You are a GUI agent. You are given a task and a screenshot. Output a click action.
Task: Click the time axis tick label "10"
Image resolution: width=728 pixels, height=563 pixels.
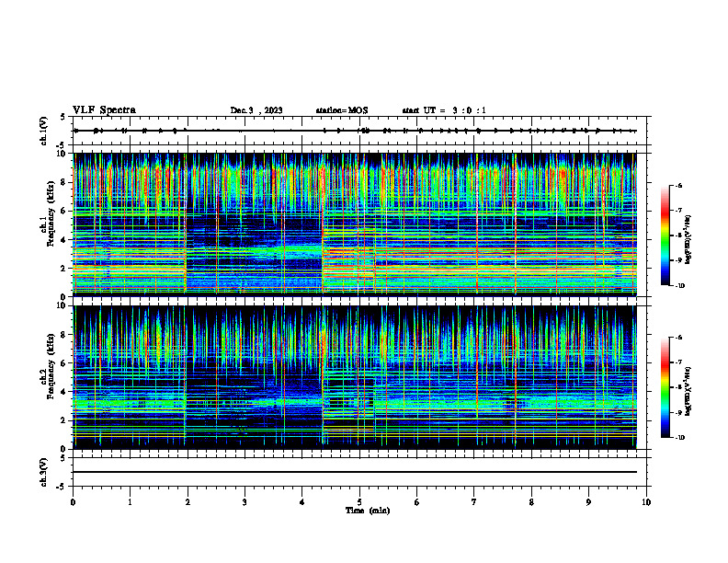646,502
